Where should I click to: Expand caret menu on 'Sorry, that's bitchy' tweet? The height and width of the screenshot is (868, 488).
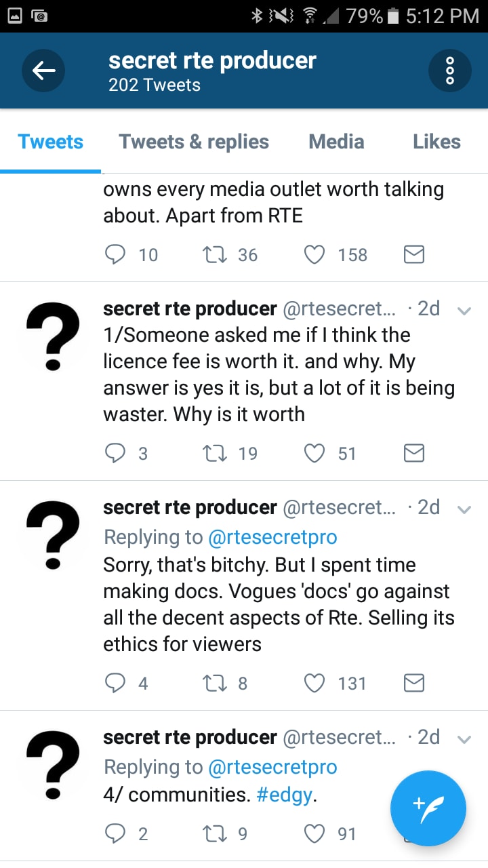point(464,509)
